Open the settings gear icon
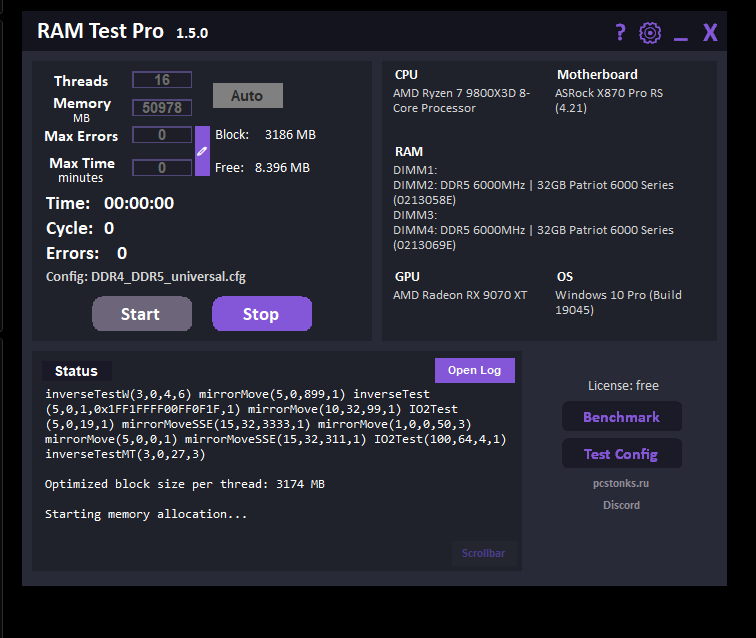 [x=650, y=33]
